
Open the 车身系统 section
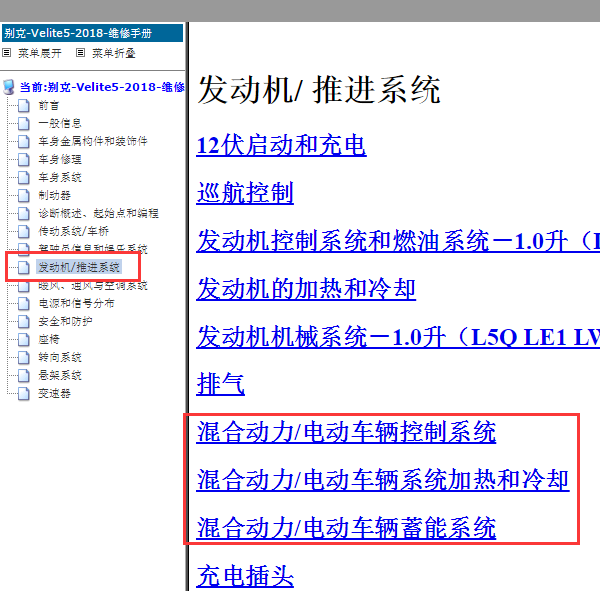(60, 177)
